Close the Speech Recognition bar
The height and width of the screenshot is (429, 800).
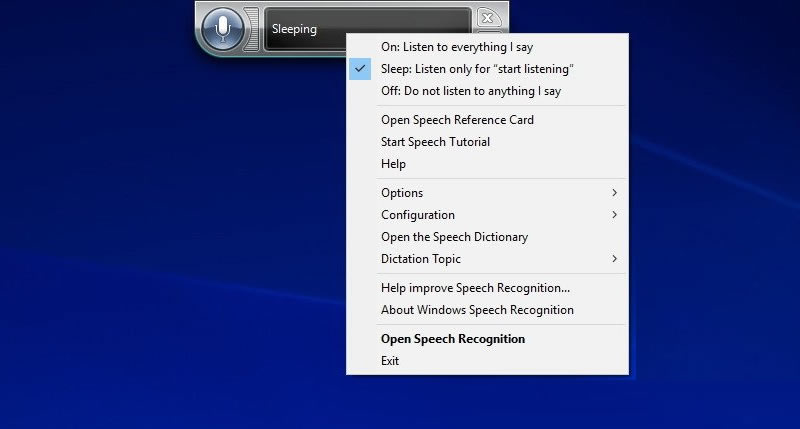coord(488,18)
